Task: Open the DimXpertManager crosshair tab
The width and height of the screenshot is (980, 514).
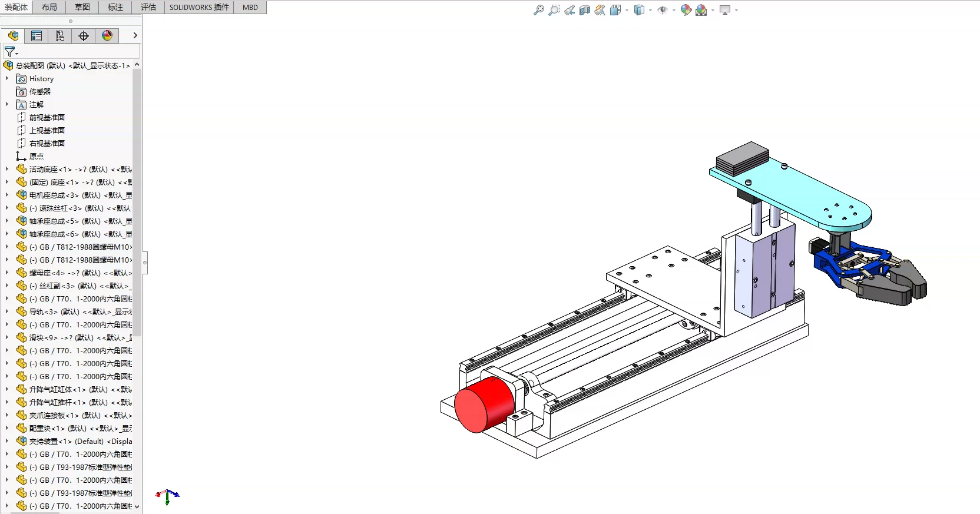Action: click(84, 36)
